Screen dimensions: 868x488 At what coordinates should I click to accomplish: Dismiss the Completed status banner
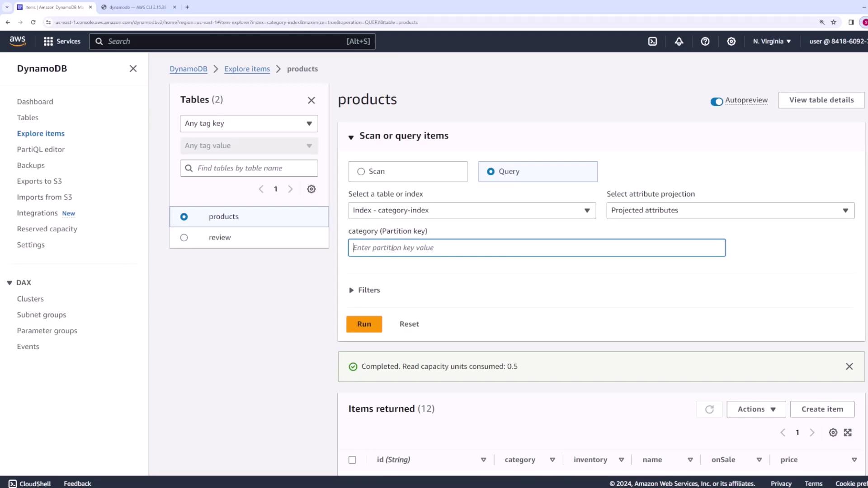[x=849, y=366]
